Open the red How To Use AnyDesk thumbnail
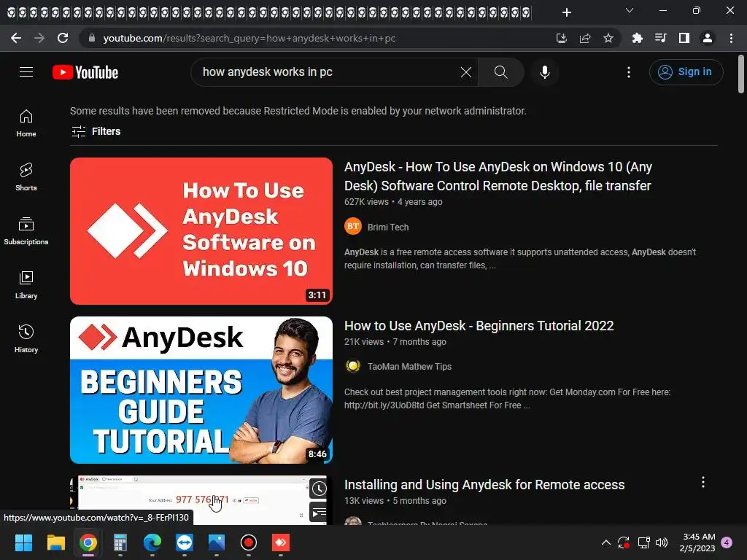The height and width of the screenshot is (560, 747). point(201,231)
